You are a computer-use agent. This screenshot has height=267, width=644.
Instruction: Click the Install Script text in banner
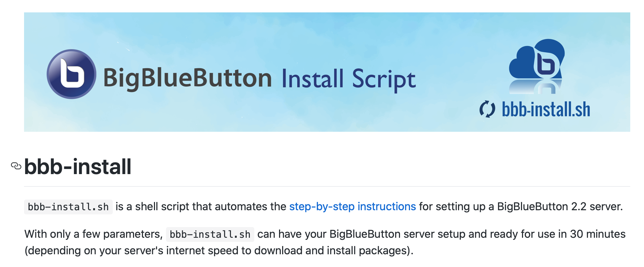click(348, 79)
